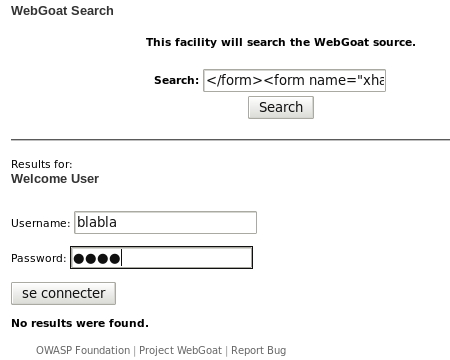
Task: Click the "Welcome User" heading
Action: pos(55,179)
